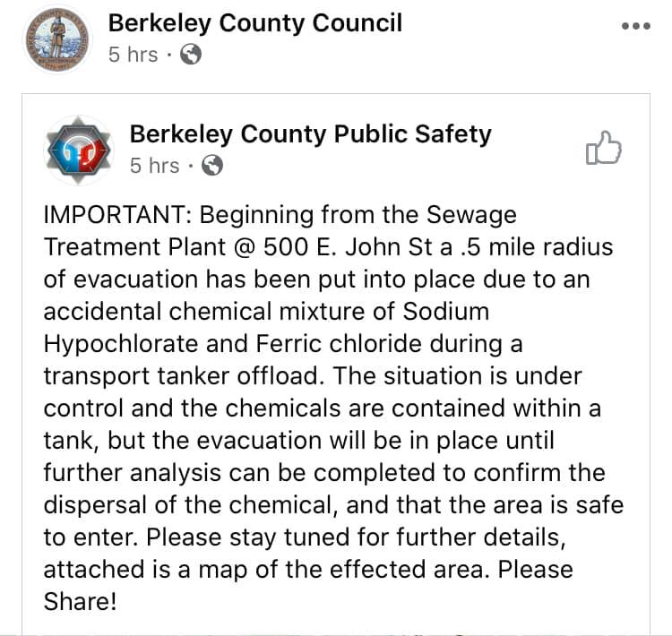Open the Berkeley County Public Safety logo
Image resolution: width=672 pixels, height=636 pixels.
pyautogui.click(x=80, y=149)
